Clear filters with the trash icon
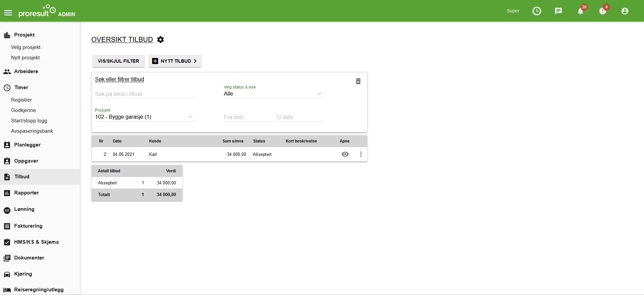This screenshot has height=295, width=644. click(358, 81)
